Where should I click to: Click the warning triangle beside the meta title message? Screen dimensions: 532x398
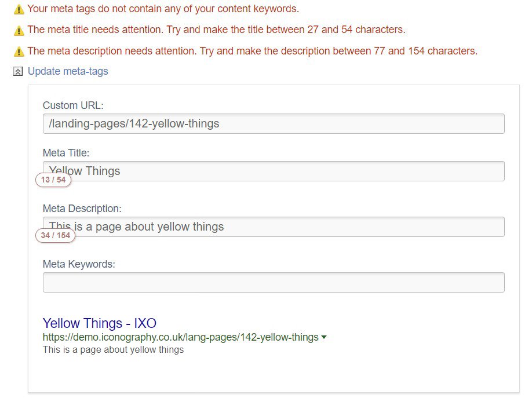tap(19, 30)
